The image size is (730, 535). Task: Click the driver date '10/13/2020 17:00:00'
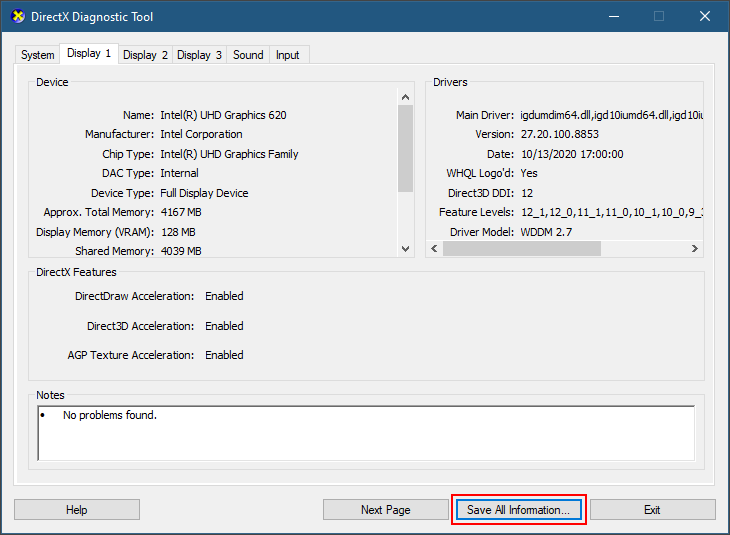[x=572, y=154]
